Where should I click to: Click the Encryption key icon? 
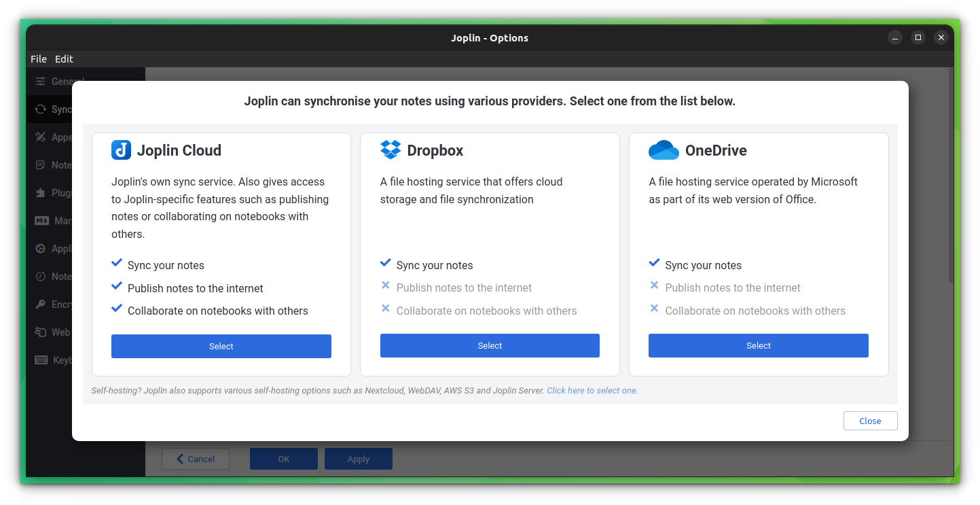point(41,304)
